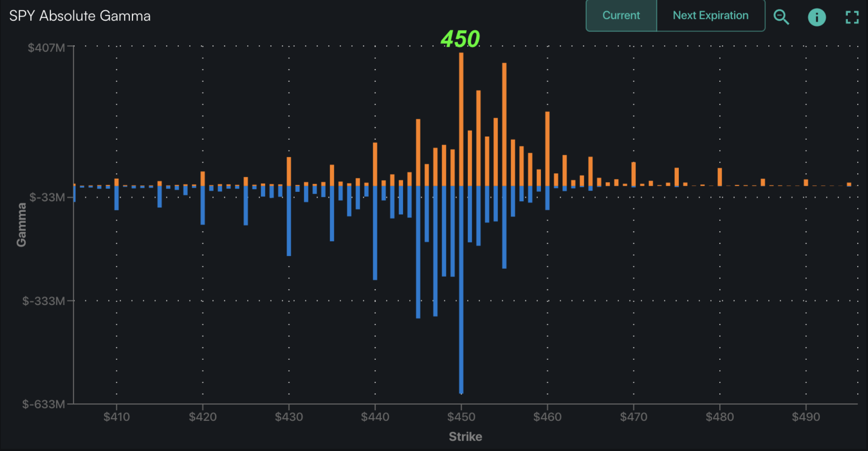
Task: Click the $490 strike axis label
Action: tap(806, 417)
